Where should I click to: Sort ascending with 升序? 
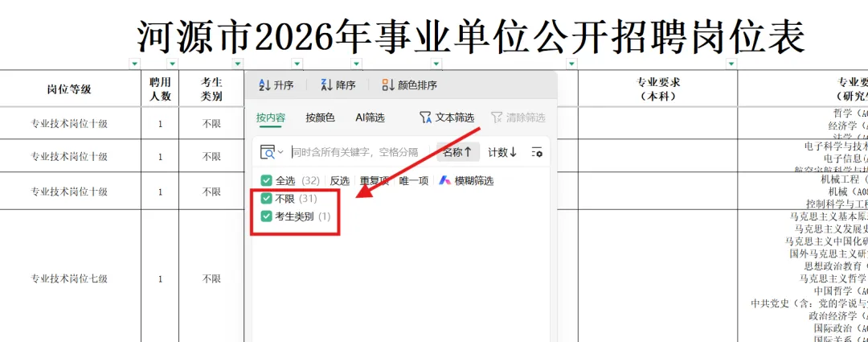pos(276,85)
